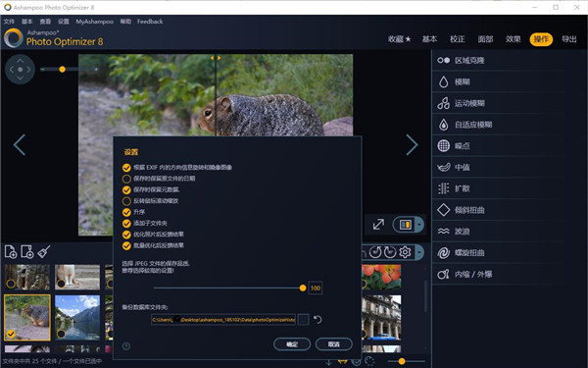
Task: Select the 噪点 noise effect
Action: pyautogui.click(x=499, y=145)
